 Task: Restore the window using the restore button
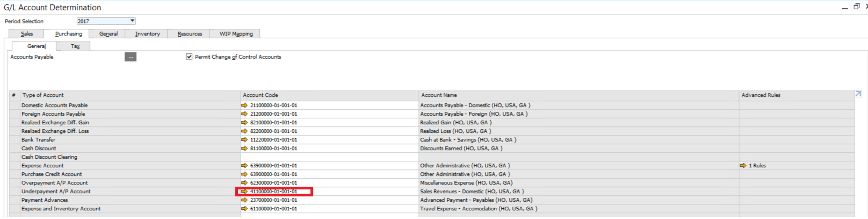[856, 6]
